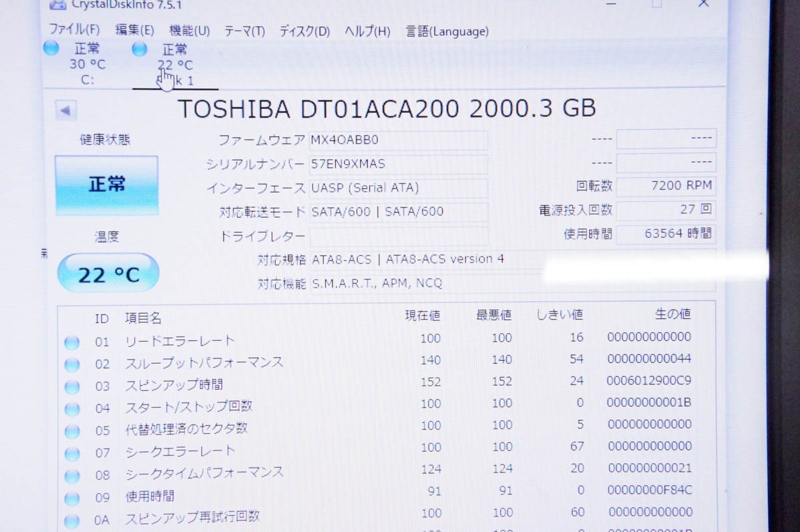The image size is (800, 532).
Task: Click the status icon for ID 07 row
Action: (x=72, y=453)
